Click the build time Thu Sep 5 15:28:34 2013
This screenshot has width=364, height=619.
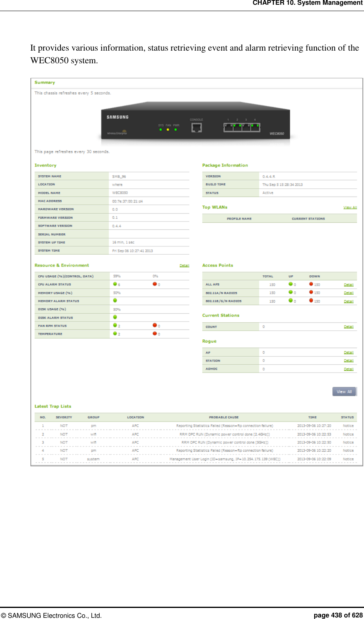point(283,185)
